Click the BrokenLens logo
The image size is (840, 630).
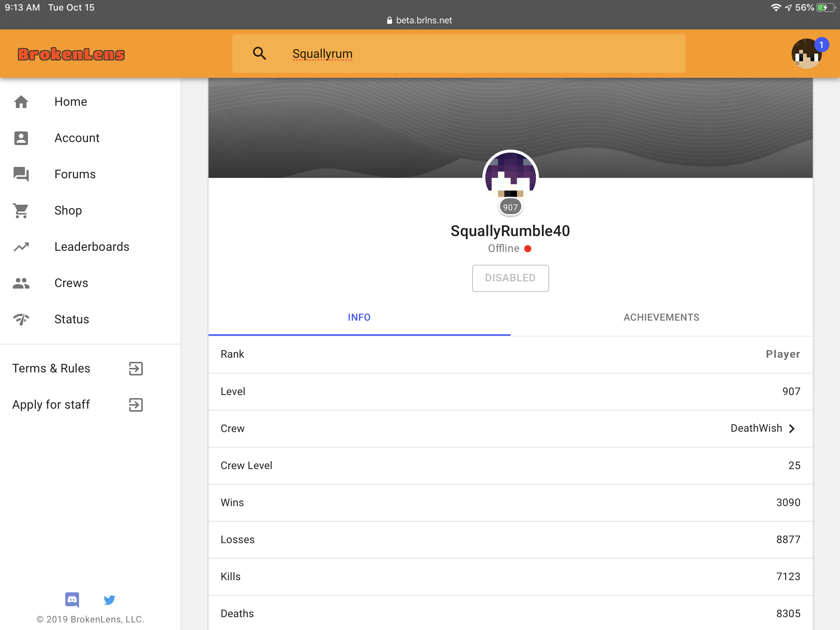[x=71, y=54]
